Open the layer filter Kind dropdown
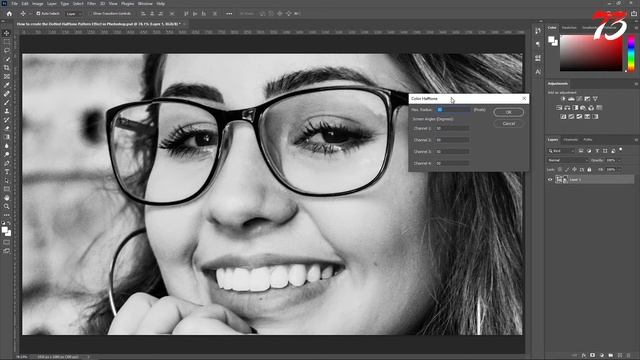 tap(562, 151)
